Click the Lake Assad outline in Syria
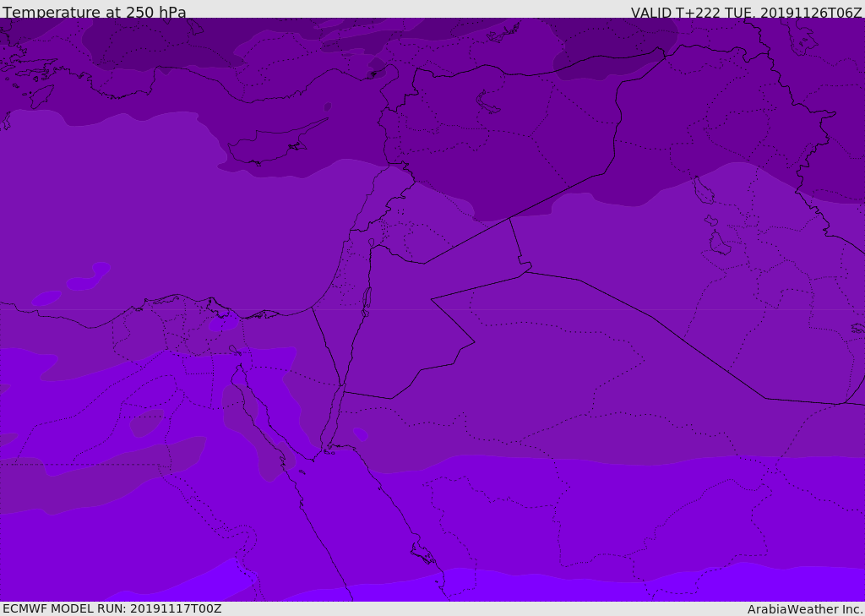This screenshot has width=865, height=616. [x=488, y=102]
